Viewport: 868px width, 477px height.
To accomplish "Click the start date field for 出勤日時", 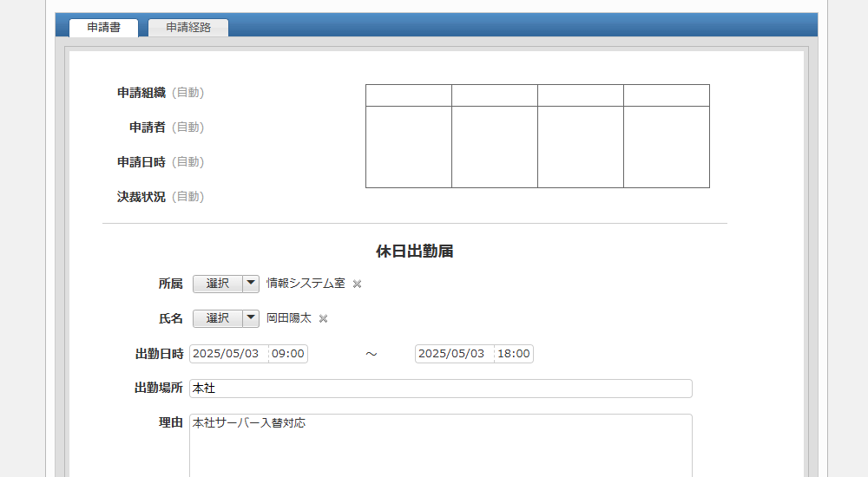I will click(228, 354).
